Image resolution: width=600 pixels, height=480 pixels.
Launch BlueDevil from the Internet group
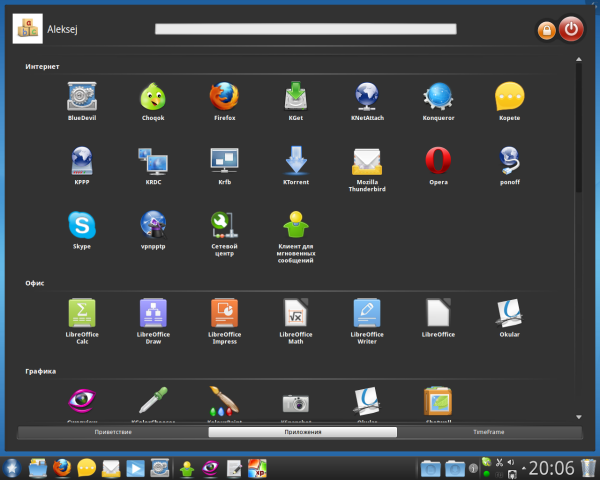(82, 101)
